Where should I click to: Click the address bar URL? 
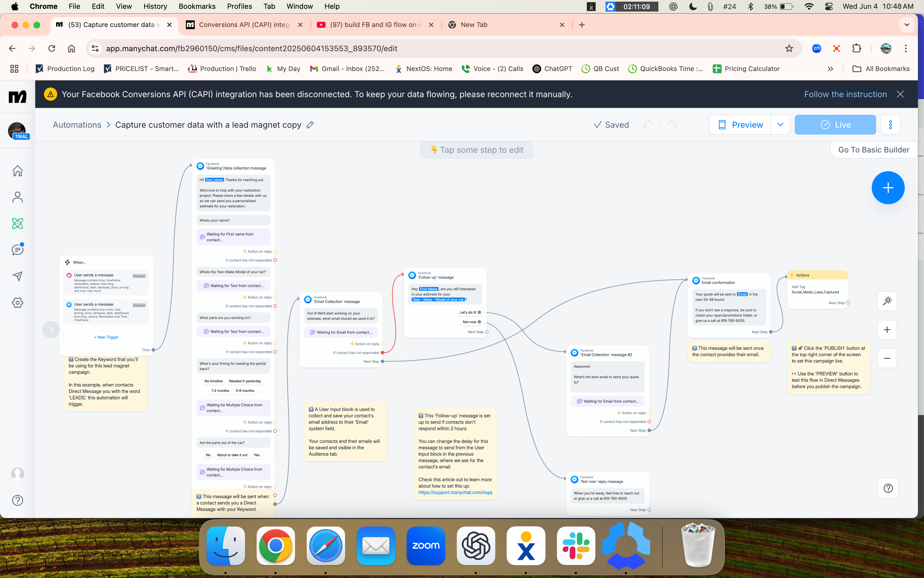251,48
